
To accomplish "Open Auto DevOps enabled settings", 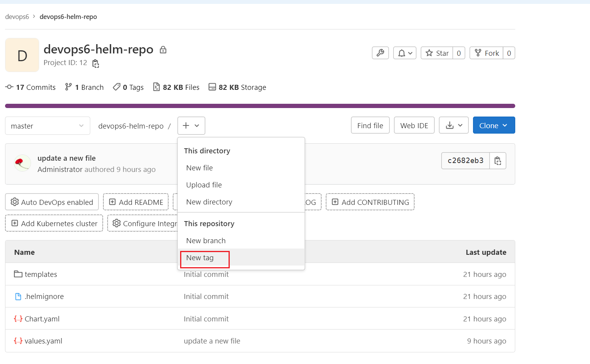I will pos(52,202).
